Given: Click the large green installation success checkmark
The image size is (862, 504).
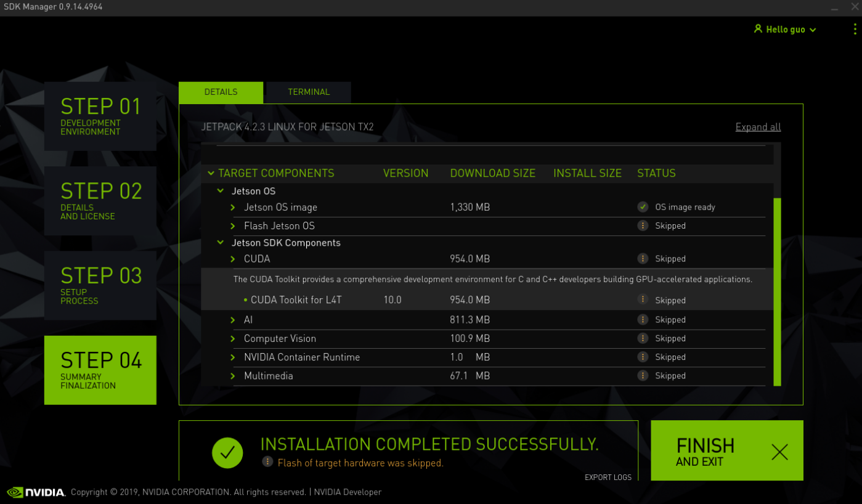Looking at the screenshot, I should point(227,453).
